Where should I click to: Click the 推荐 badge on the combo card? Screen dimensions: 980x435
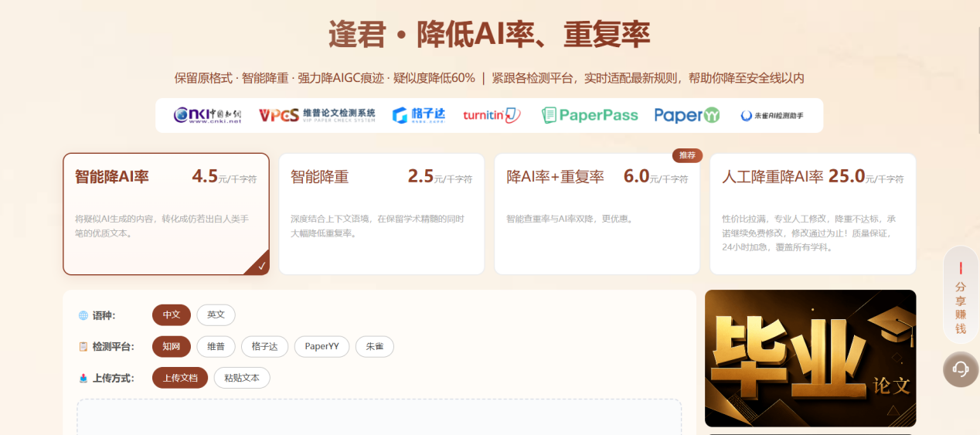pos(687,155)
